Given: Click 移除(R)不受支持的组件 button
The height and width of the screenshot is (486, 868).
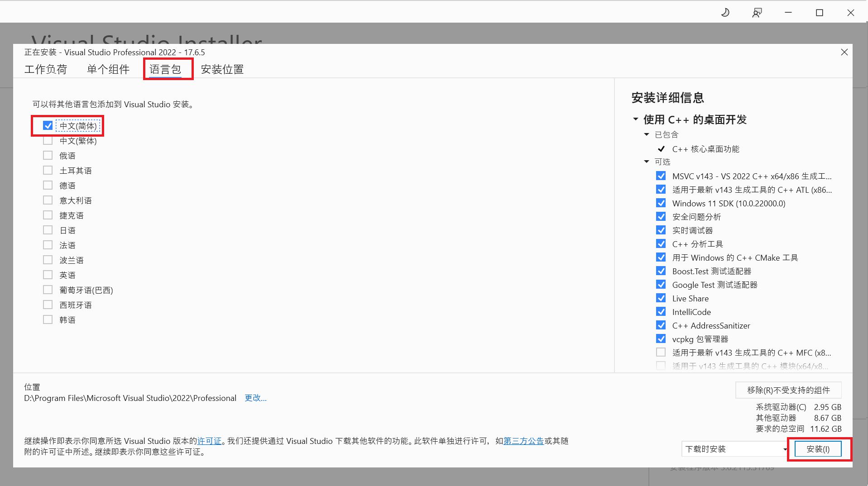Looking at the screenshot, I should coord(788,390).
